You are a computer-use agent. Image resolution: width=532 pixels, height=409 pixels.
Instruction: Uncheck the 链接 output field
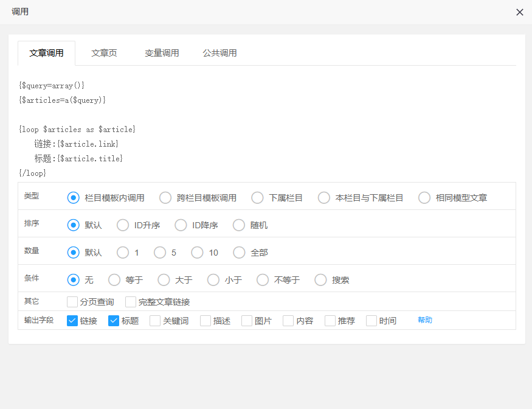pos(72,321)
